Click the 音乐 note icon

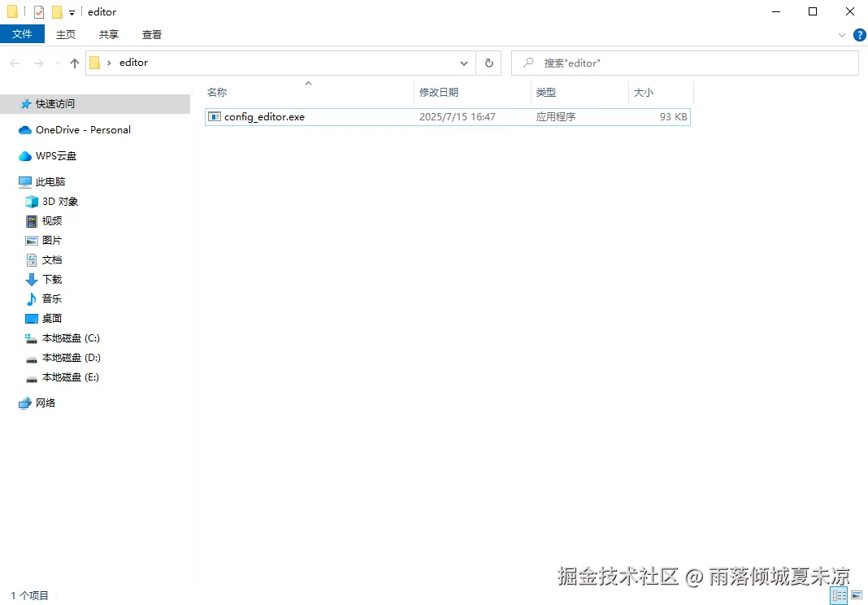(x=32, y=299)
